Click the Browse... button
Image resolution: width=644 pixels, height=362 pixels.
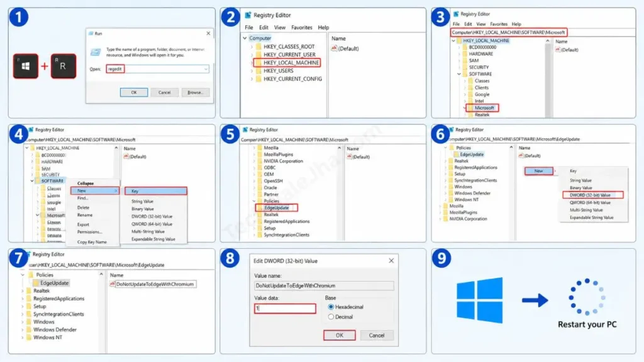click(x=195, y=92)
